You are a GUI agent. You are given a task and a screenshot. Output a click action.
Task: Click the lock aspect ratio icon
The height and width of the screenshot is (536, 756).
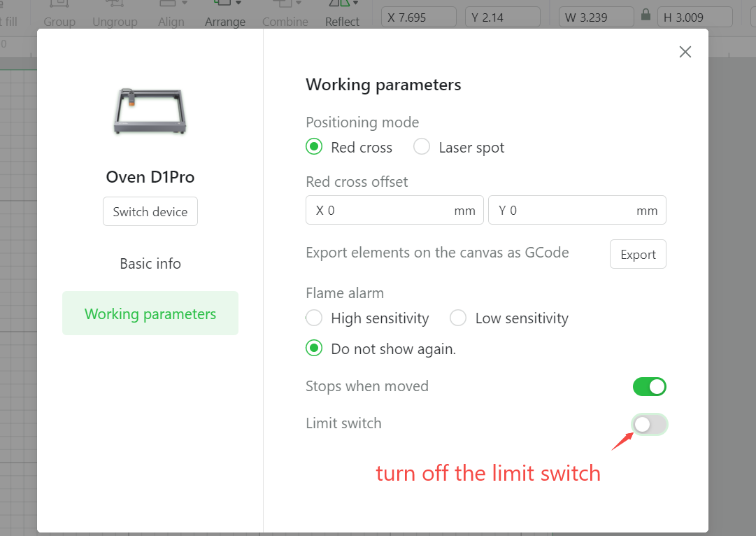click(646, 15)
